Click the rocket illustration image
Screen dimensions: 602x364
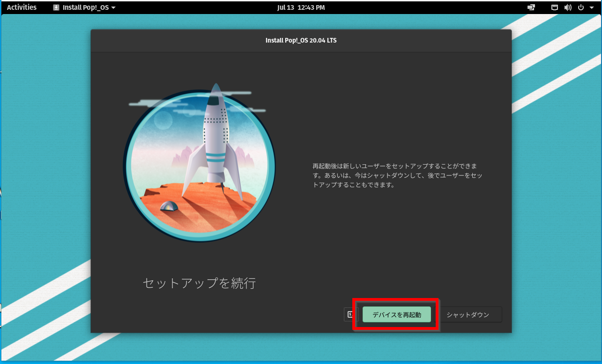tap(199, 163)
